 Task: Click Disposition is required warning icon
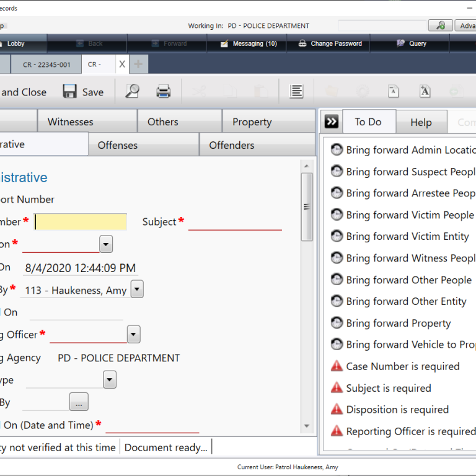pyautogui.click(x=337, y=409)
